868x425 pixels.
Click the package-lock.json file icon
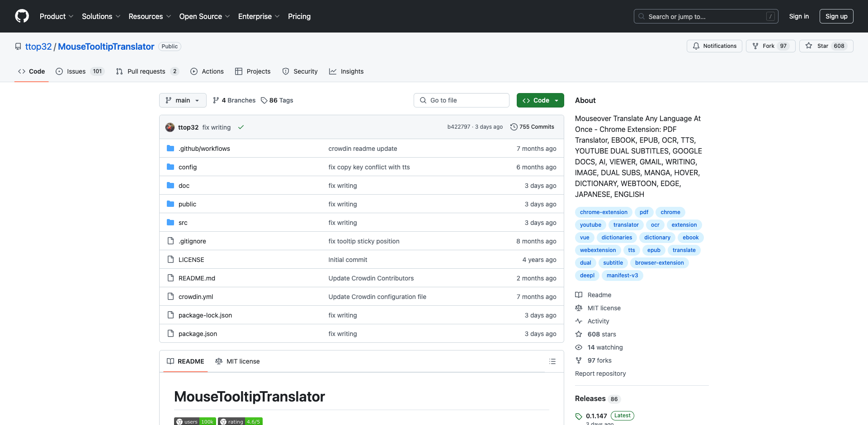(170, 315)
